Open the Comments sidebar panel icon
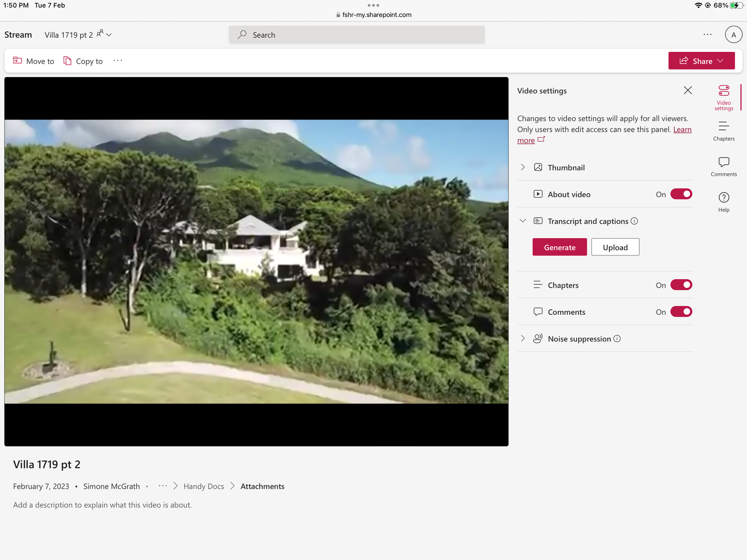This screenshot has height=560, width=747. click(x=724, y=166)
